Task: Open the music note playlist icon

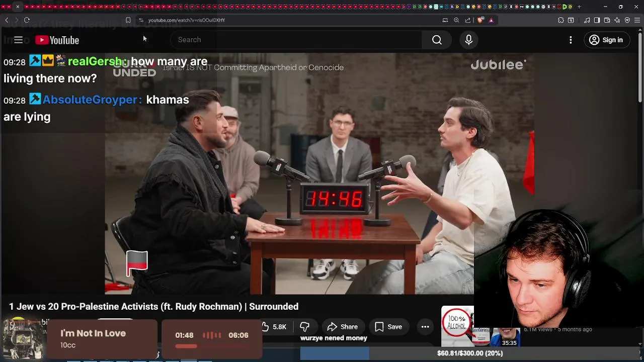Action: pos(587,20)
